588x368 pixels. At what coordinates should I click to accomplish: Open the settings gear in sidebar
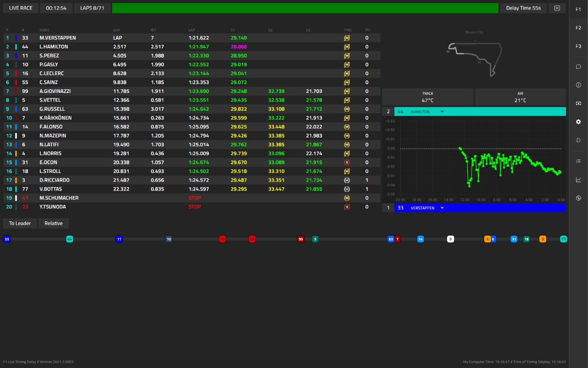(x=578, y=122)
